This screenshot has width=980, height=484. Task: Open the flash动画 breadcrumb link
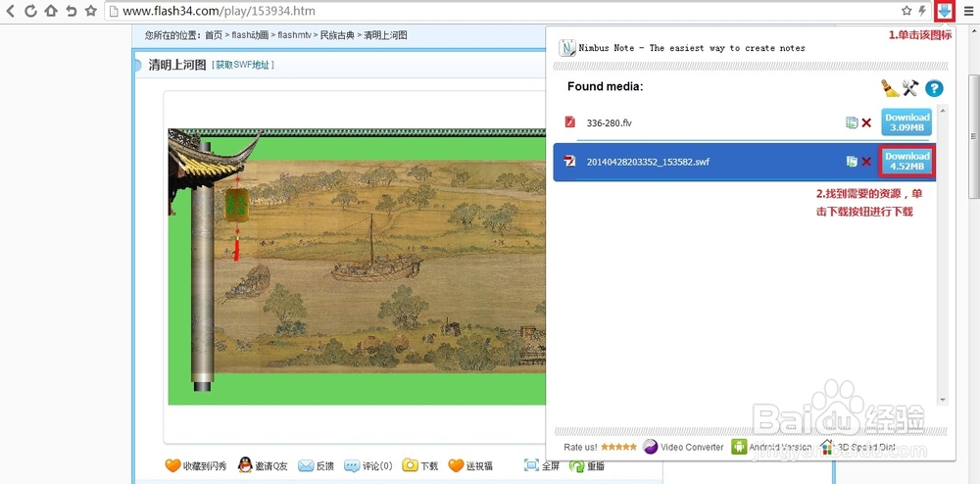pyautogui.click(x=250, y=35)
